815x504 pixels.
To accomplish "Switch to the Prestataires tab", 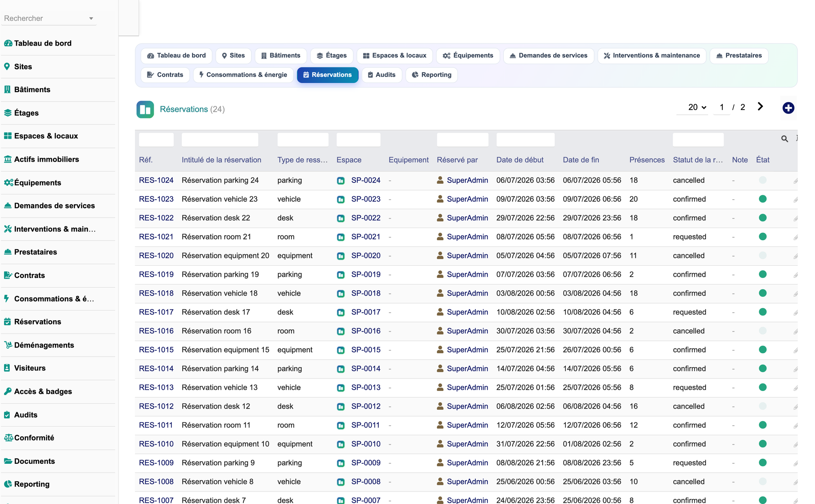I will click(x=739, y=56).
